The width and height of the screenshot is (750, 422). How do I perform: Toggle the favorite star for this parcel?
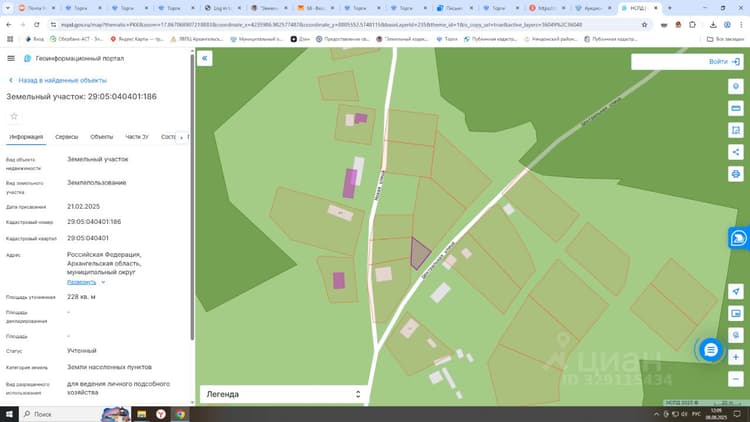[x=14, y=116]
